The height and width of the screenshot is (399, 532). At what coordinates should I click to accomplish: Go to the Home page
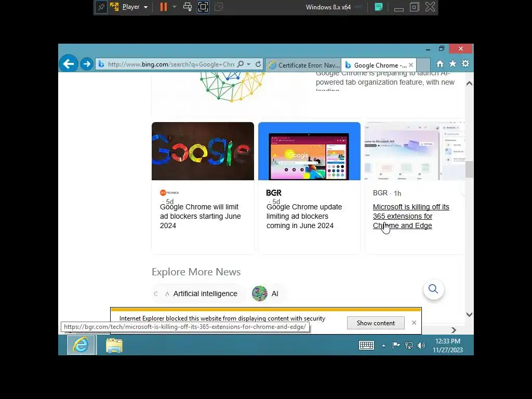tap(440, 64)
